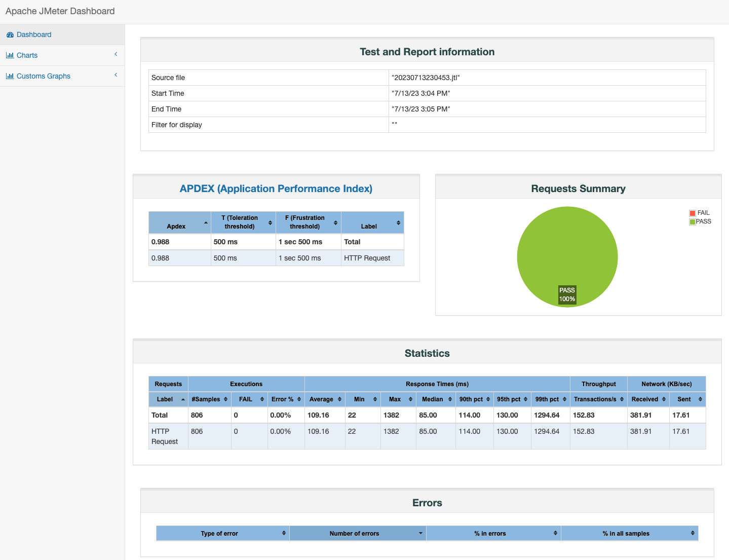Sort Statistics by Error % column

click(286, 399)
